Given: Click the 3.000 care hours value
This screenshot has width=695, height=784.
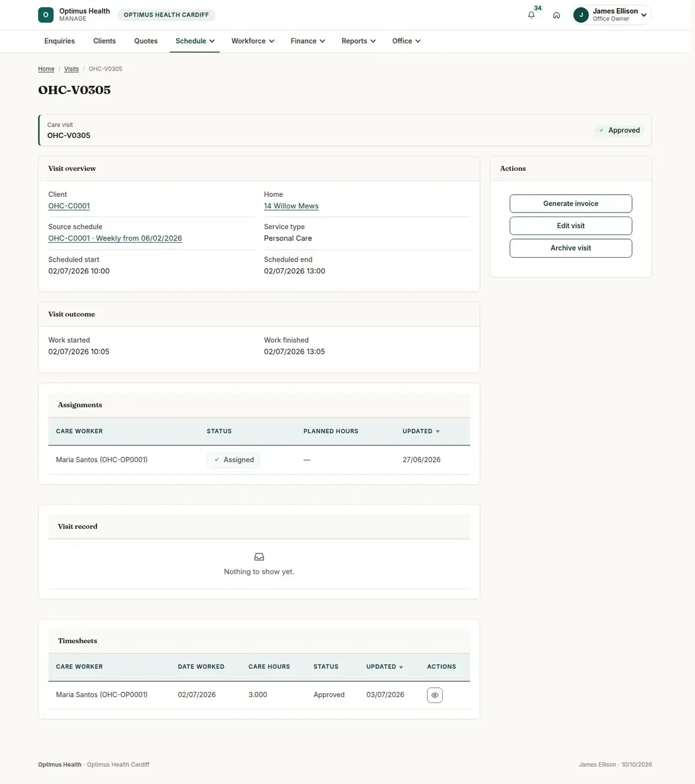Looking at the screenshot, I should [258, 695].
